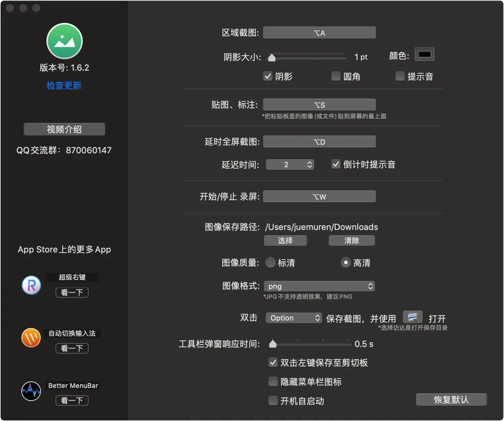This screenshot has height=421, width=504.
Task: Click the green app logo icon
Action: pyautogui.click(x=64, y=41)
